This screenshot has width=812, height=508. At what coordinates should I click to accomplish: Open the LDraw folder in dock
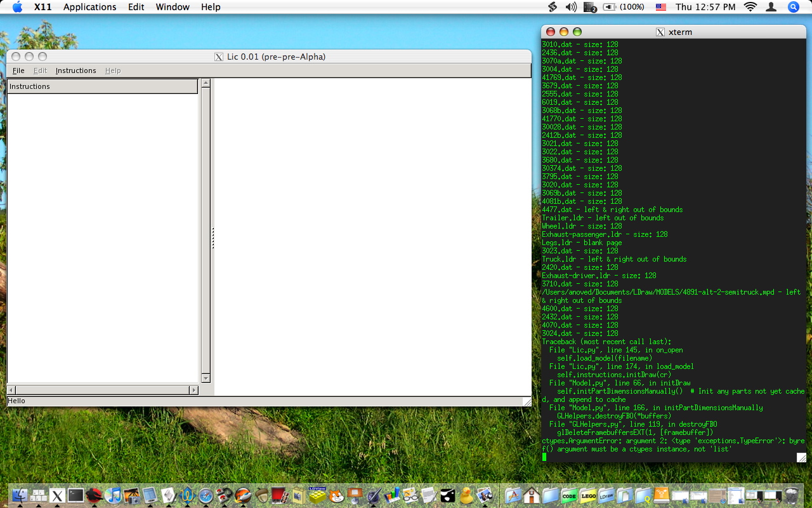click(x=606, y=496)
